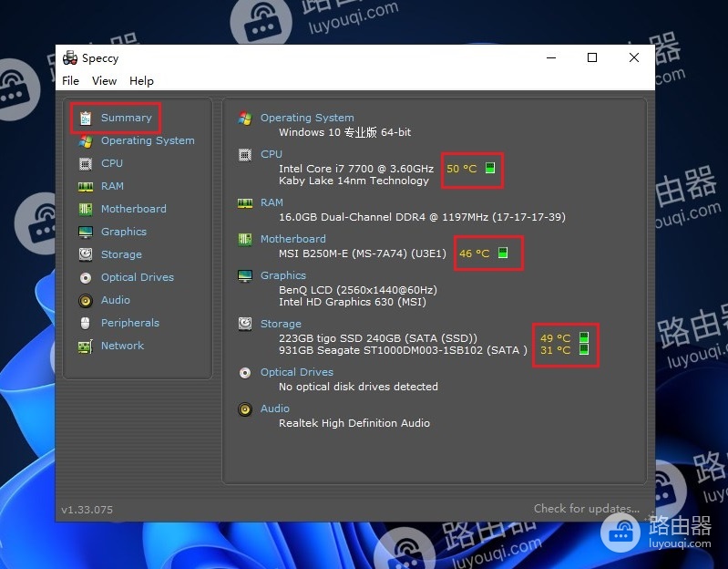
Task: Click the Operating System heading link in summary
Action: click(307, 118)
